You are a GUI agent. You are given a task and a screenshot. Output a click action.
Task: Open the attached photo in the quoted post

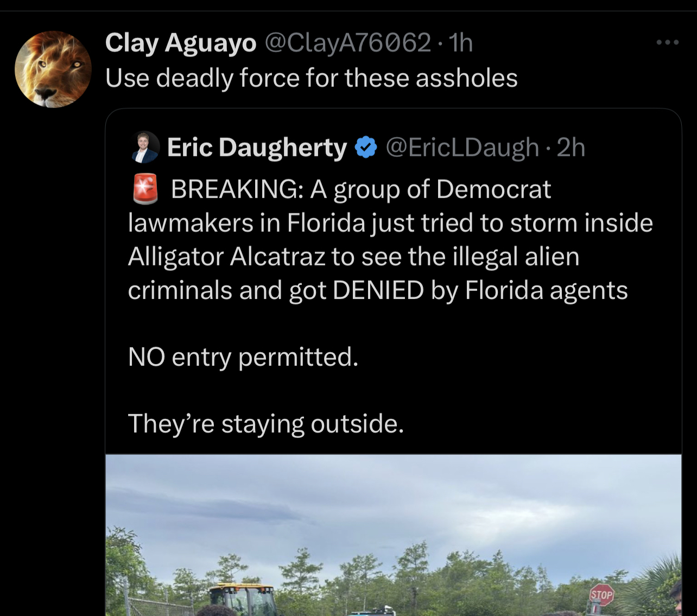[x=393, y=535]
